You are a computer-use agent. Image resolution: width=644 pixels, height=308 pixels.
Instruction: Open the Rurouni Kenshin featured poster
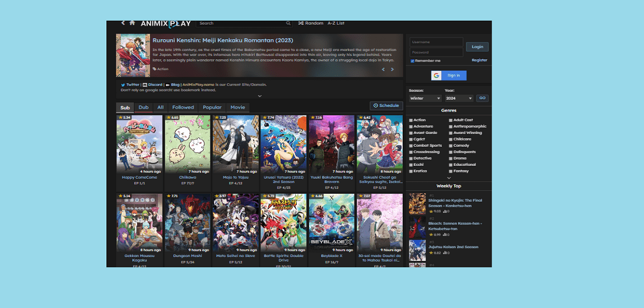[x=133, y=55]
